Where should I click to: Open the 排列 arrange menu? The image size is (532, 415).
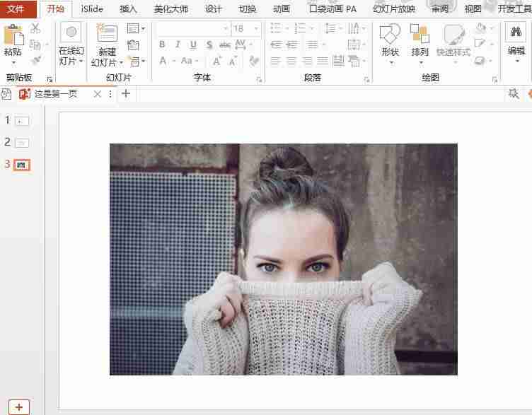420,43
